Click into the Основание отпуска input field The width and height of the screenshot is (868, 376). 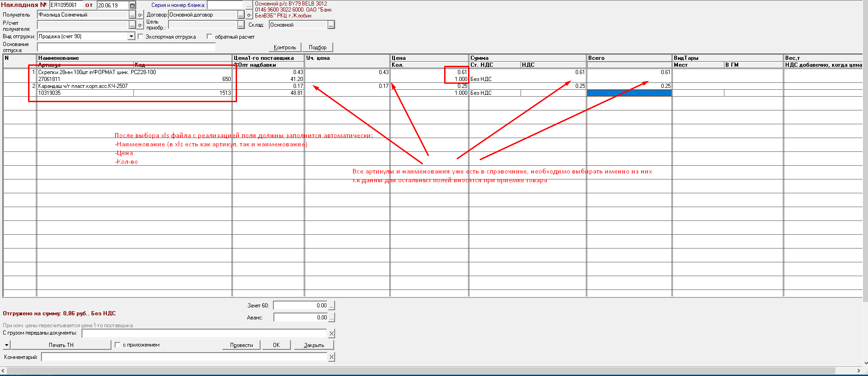[x=126, y=47]
